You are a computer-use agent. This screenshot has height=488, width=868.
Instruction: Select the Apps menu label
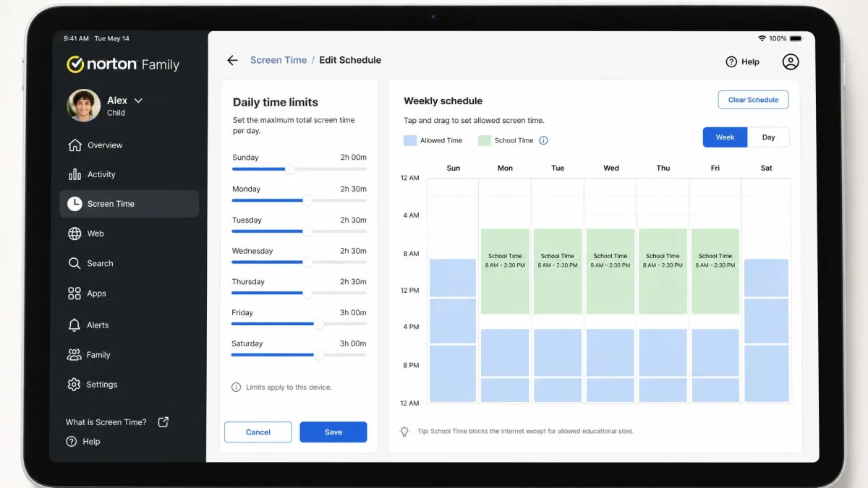click(x=96, y=294)
